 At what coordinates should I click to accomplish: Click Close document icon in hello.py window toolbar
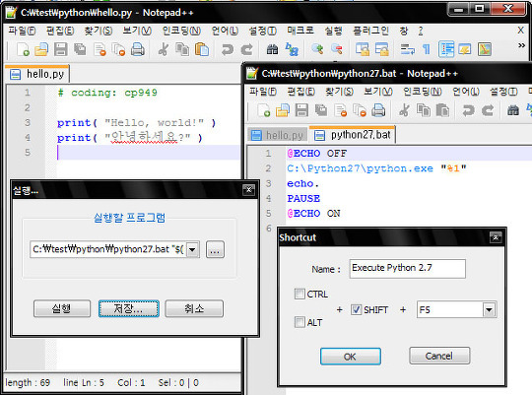(100, 49)
